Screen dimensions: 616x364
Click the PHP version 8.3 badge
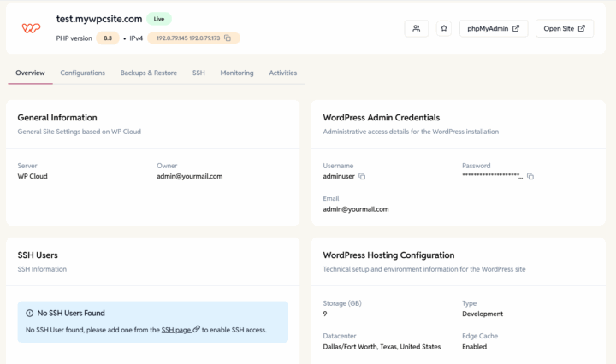pyautogui.click(x=108, y=38)
